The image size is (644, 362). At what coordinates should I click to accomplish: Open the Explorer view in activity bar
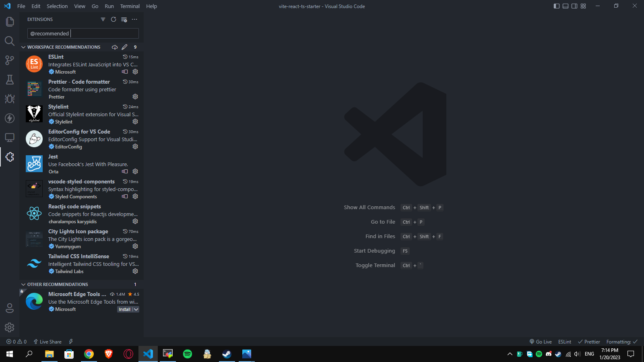coord(10,22)
